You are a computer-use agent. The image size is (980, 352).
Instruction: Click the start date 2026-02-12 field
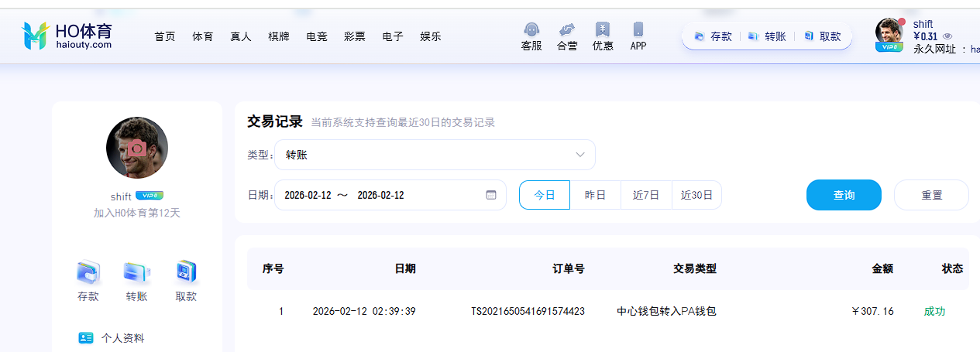[308, 195]
